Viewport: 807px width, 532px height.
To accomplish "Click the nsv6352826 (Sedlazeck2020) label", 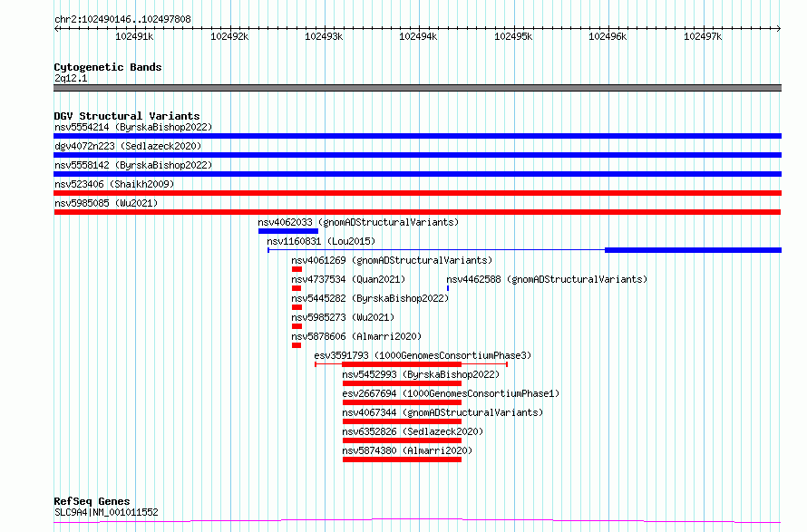I will point(413,431).
